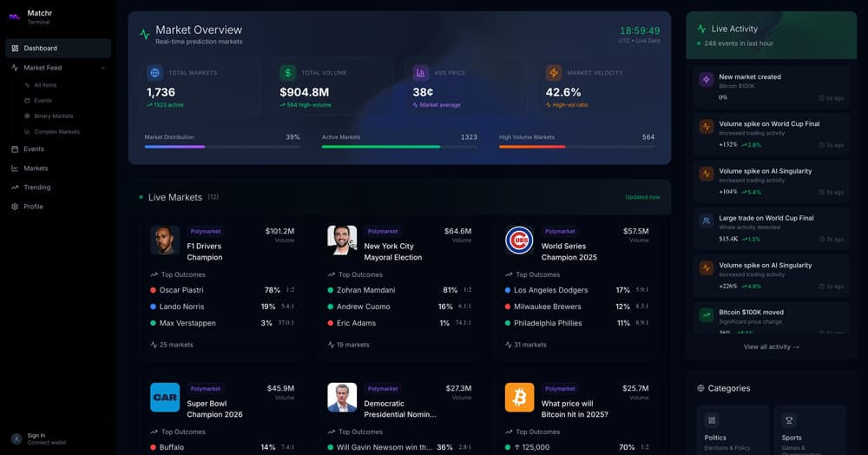
Task: Click the +226% AI Singularity spike icon
Action: click(707, 268)
